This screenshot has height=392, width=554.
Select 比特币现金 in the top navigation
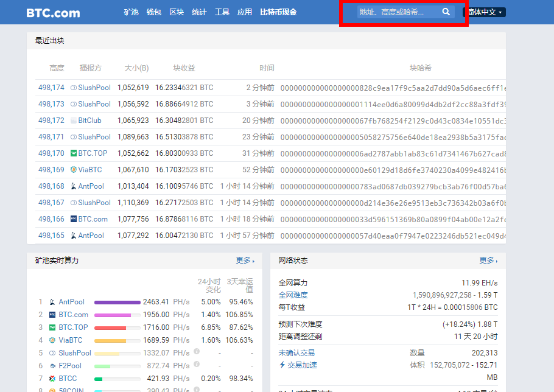278,12
